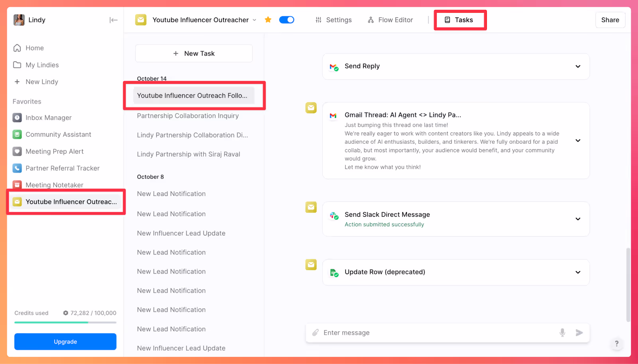This screenshot has width=638, height=364.
Task: Click the microphone icon in message box
Action: 562,333
